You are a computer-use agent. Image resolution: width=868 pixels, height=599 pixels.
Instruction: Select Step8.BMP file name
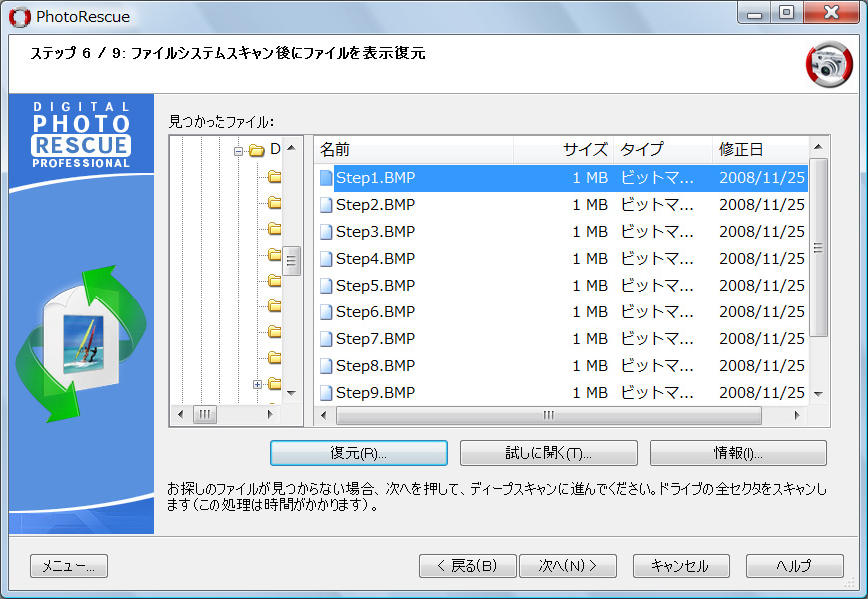point(375,365)
